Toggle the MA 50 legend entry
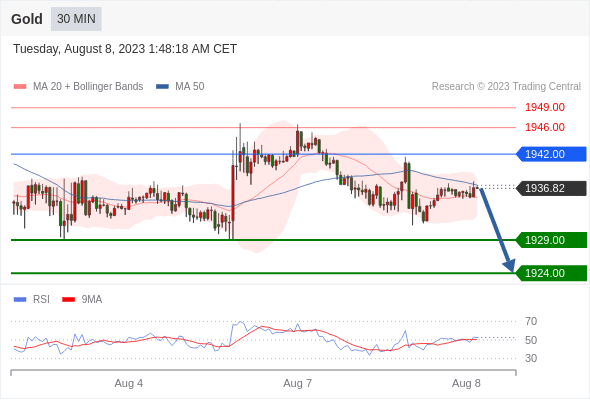This screenshot has height=400, width=590. (180, 87)
